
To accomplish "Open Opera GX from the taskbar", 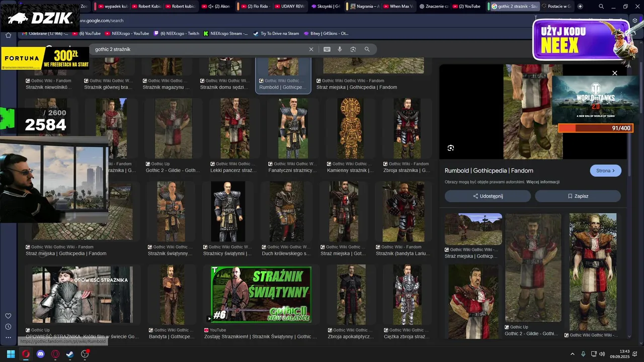I will [x=26, y=354].
